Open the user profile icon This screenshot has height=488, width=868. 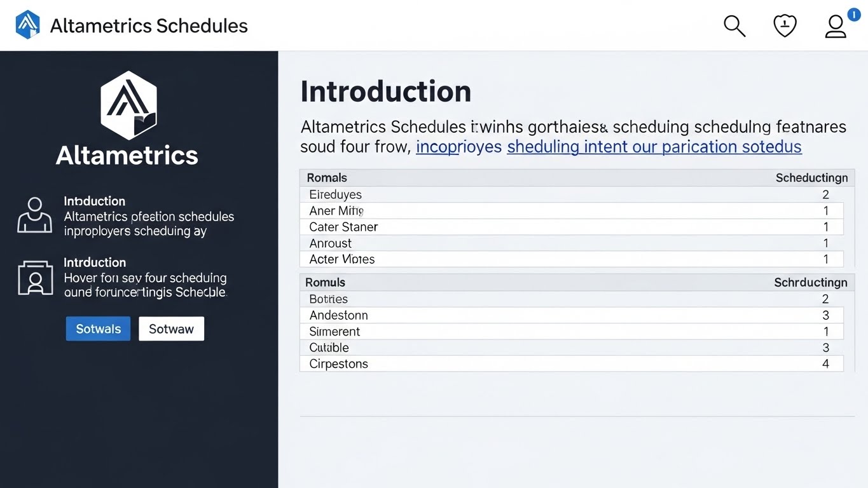pyautogui.click(x=835, y=27)
